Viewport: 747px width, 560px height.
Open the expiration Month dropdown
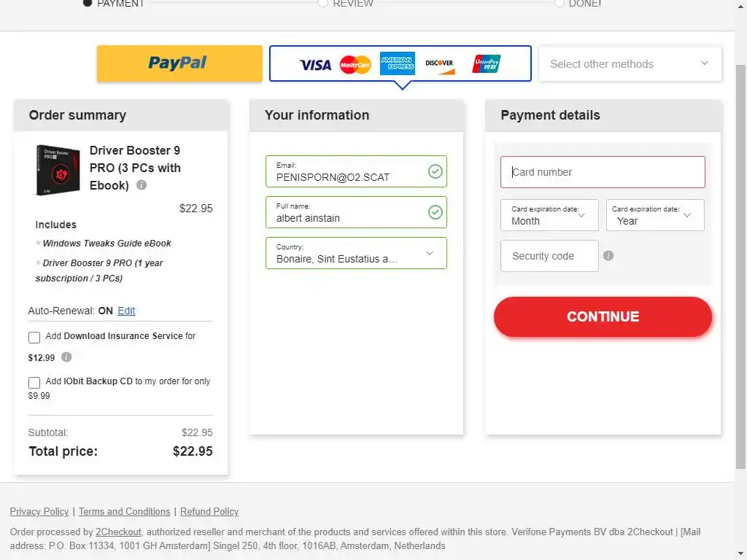click(x=549, y=216)
